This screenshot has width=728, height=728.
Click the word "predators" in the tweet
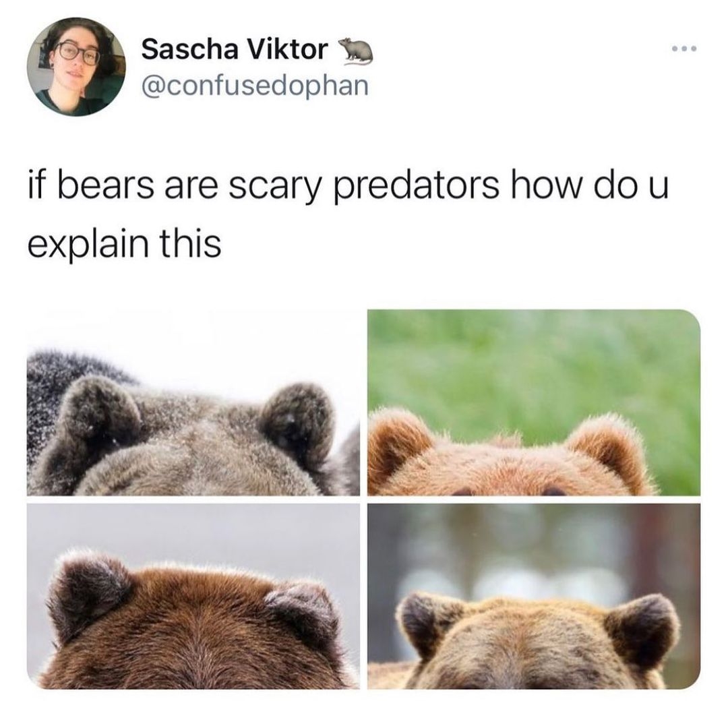416,187
